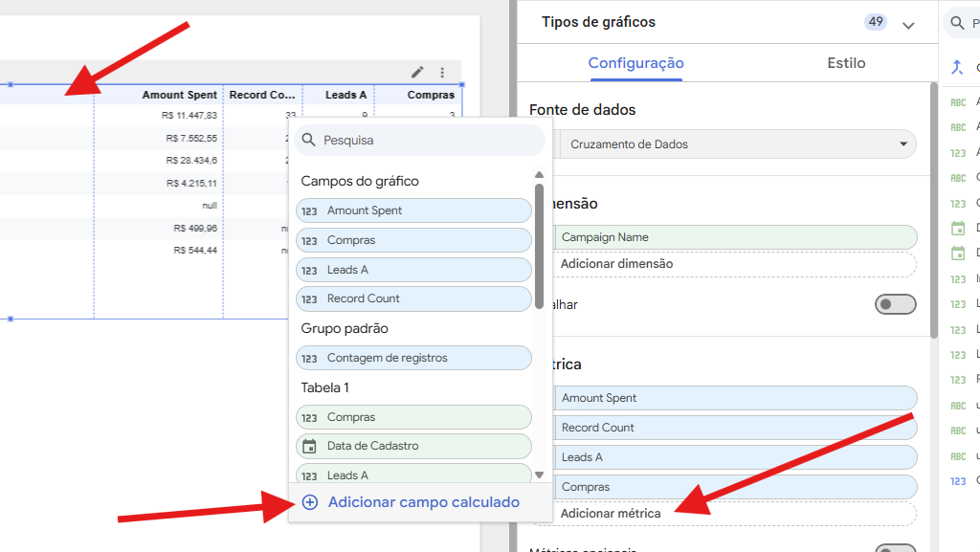Expand the Tipos de gráficos section chevron
980x552 pixels.
tap(908, 26)
